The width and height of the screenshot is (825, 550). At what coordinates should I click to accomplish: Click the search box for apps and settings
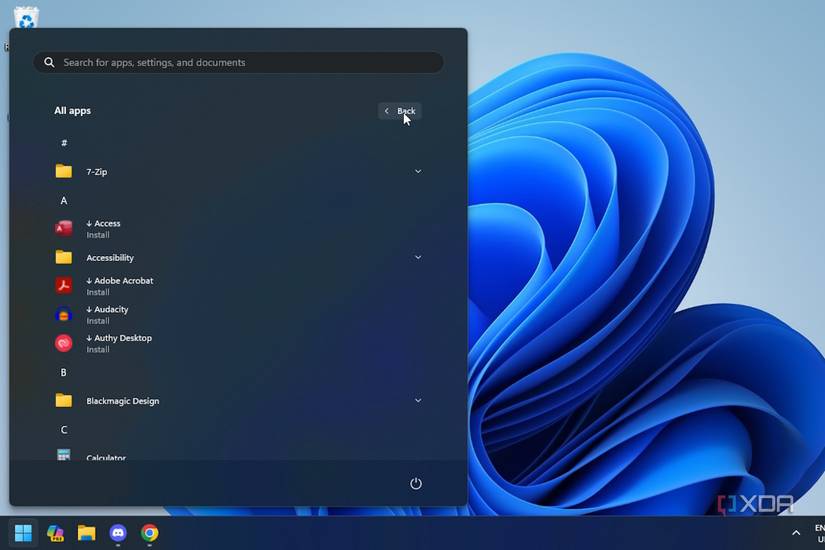pos(238,63)
